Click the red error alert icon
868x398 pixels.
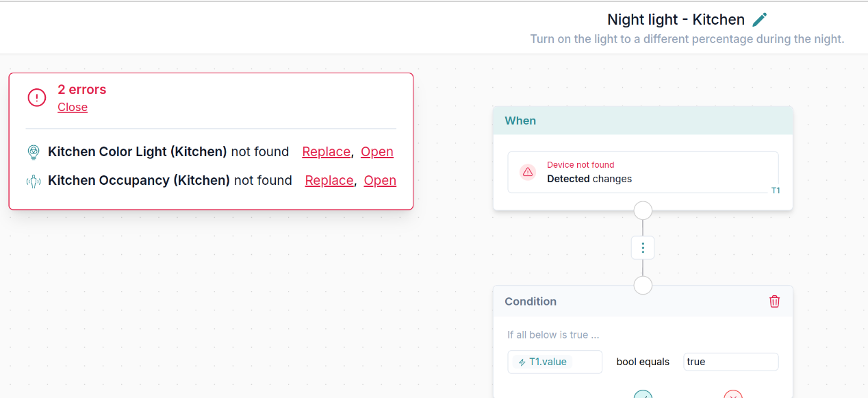click(x=37, y=98)
